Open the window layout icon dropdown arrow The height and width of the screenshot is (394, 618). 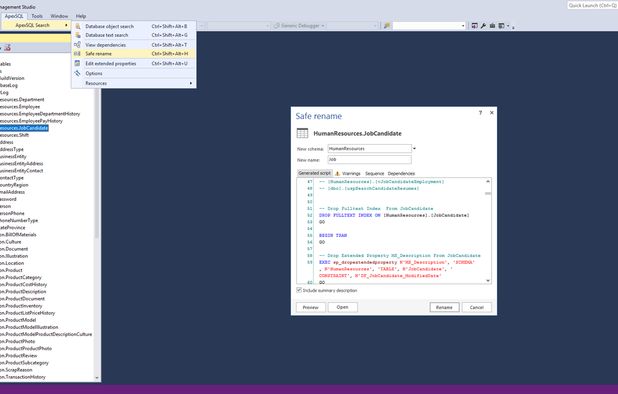pos(508,26)
